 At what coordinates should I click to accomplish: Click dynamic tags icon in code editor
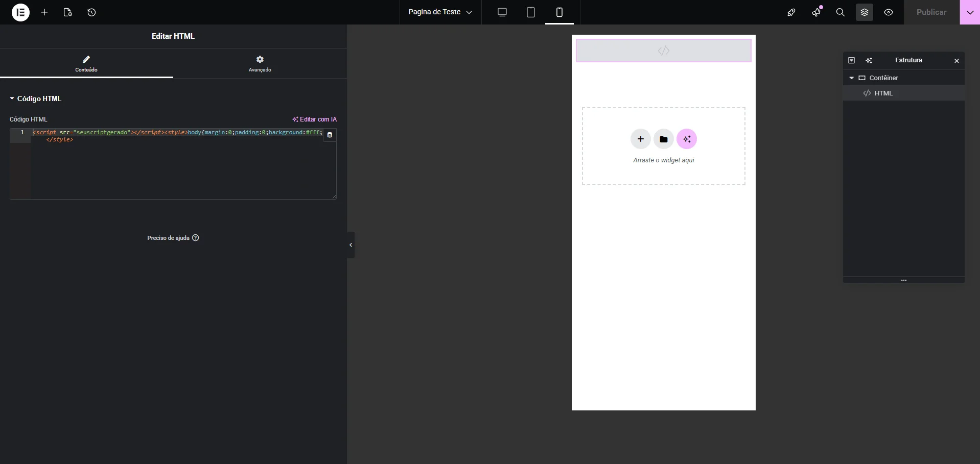coord(330,135)
